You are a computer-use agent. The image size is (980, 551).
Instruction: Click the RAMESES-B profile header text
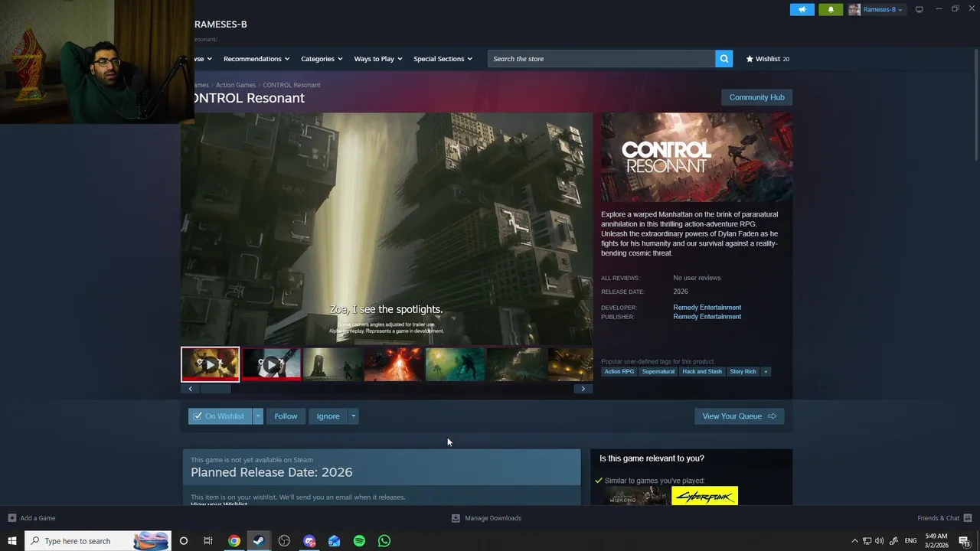click(x=220, y=24)
